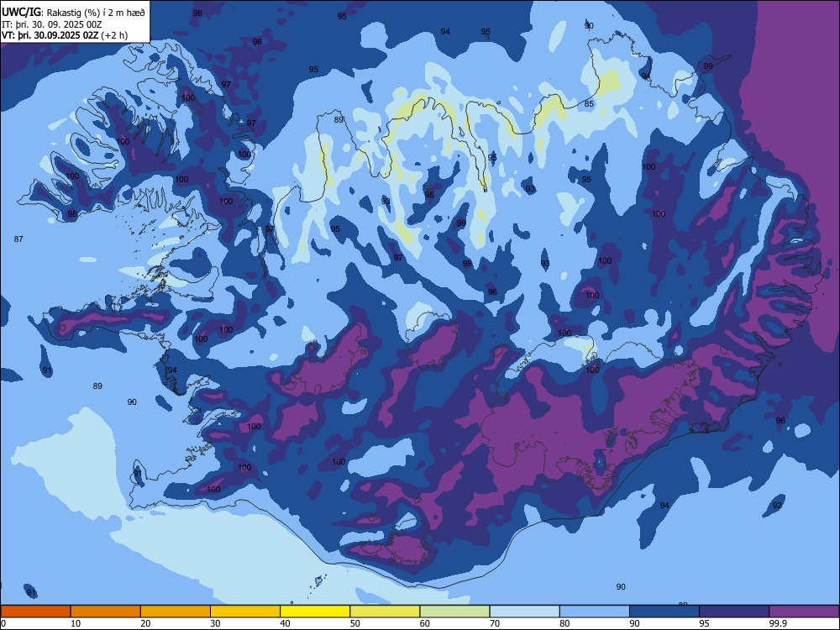This screenshot has height=630, width=840.
Task: Click the dark orange 0–10 legend swatch
Action: 35,612
